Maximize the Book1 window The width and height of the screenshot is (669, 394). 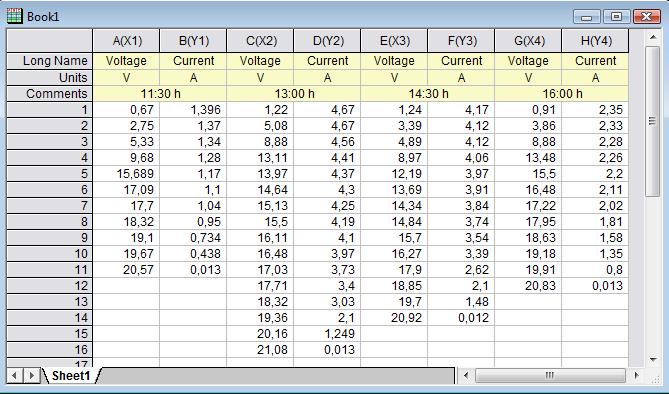tap(617, 17)
